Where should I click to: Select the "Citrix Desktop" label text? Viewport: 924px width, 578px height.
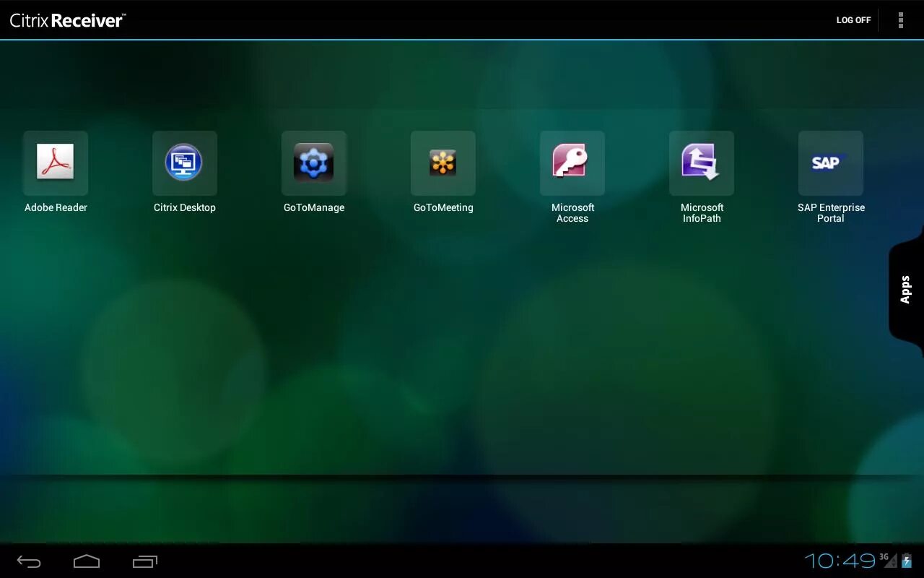pos(185,207)
